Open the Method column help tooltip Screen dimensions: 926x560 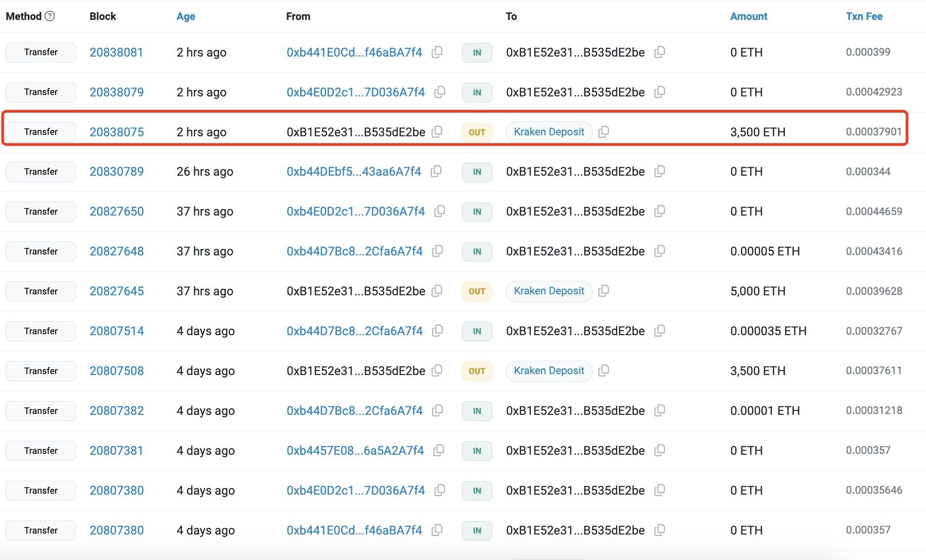(49, 16)
